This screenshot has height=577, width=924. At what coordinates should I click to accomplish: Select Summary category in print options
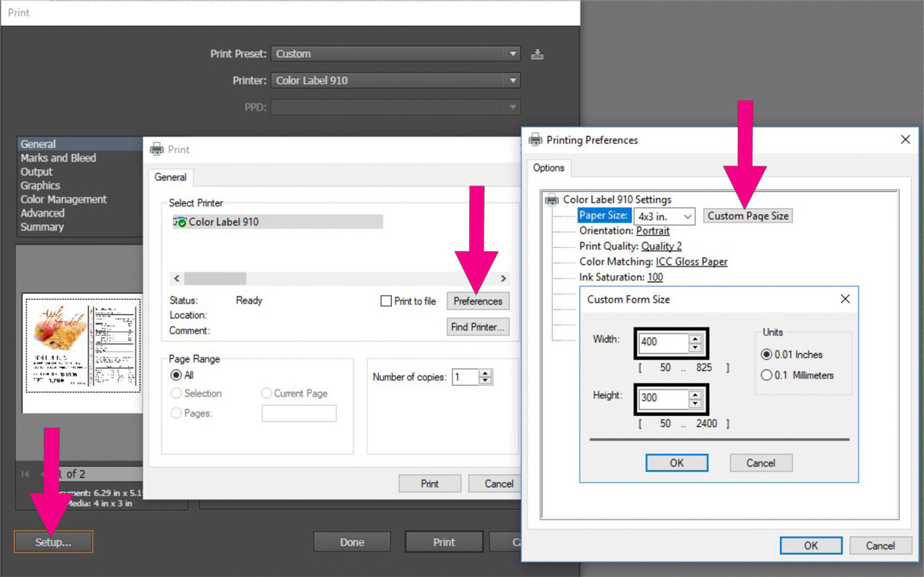click(x=42, y=227)
